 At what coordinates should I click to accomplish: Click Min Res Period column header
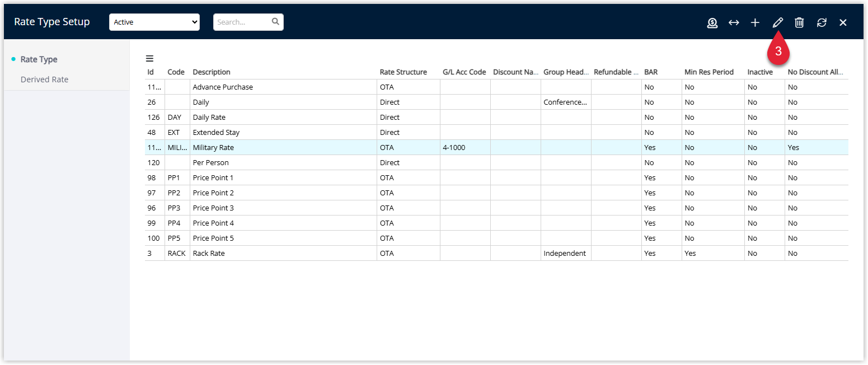click(x=709, y=72)
